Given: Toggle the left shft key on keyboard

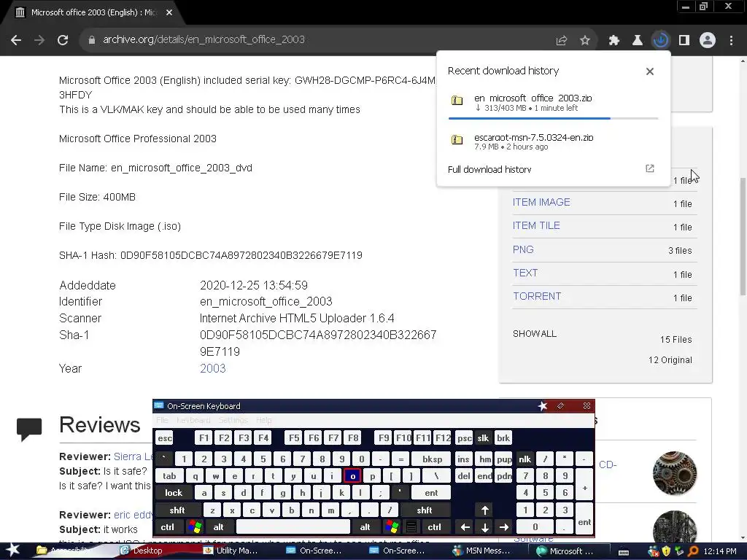Looking at the screenshot, I should (177, 510).
